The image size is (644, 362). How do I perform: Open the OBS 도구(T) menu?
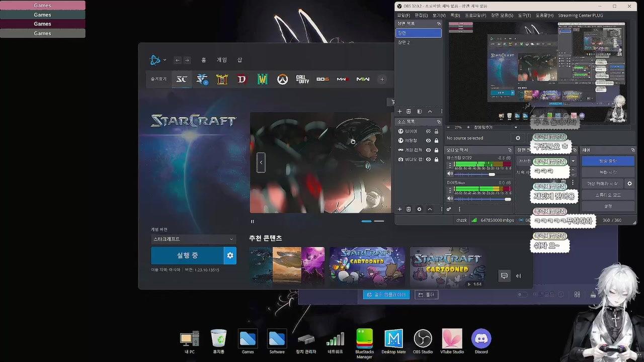coord(524,16)
